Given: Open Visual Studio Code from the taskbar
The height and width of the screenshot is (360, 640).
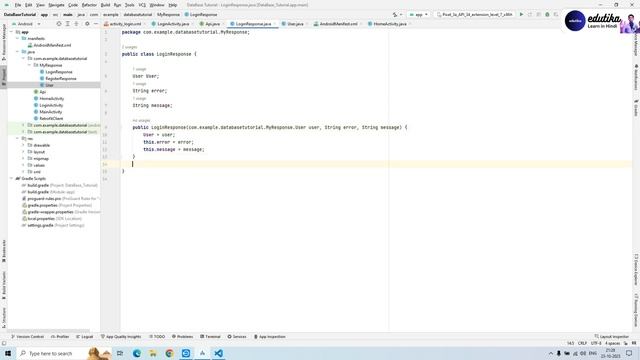Looking at the screenshot, I should 218,353.
